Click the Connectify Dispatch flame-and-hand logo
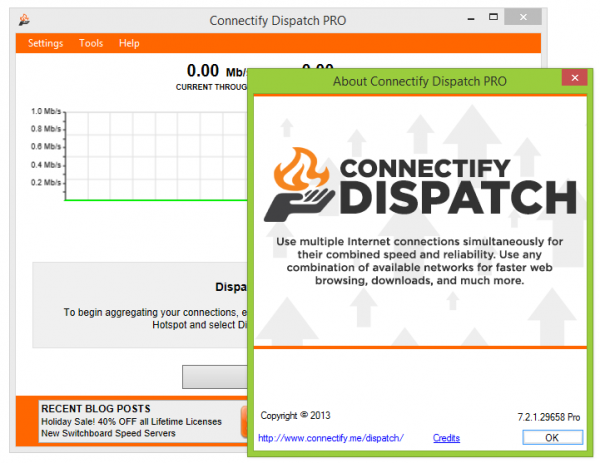 299,184
